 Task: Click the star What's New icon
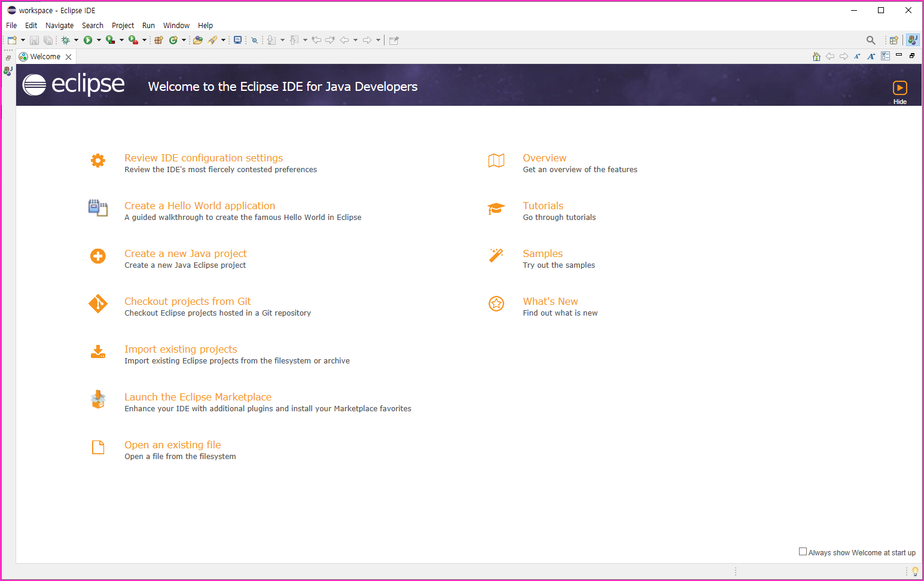click(496, 304)
